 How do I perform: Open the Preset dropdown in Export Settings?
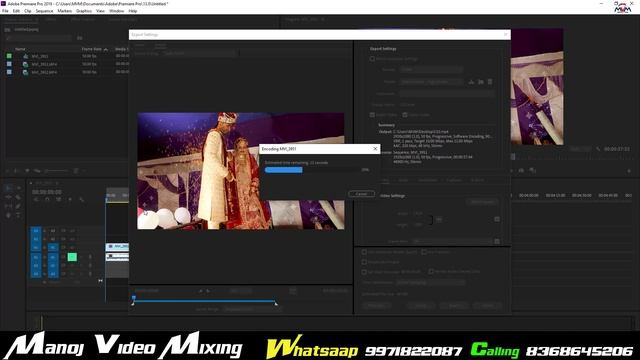point(431,82)
